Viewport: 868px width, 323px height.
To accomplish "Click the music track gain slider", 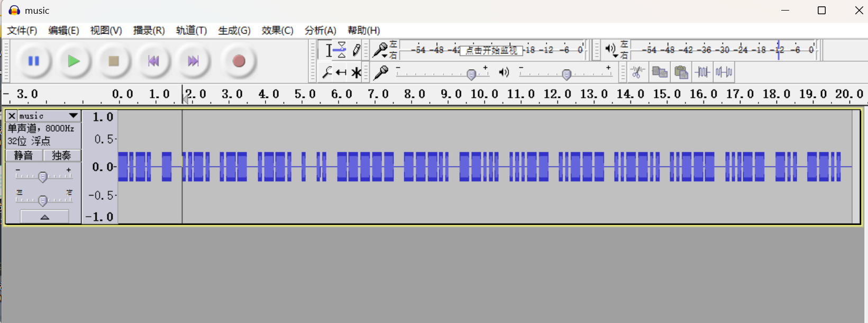I will [x=43, y=177].
